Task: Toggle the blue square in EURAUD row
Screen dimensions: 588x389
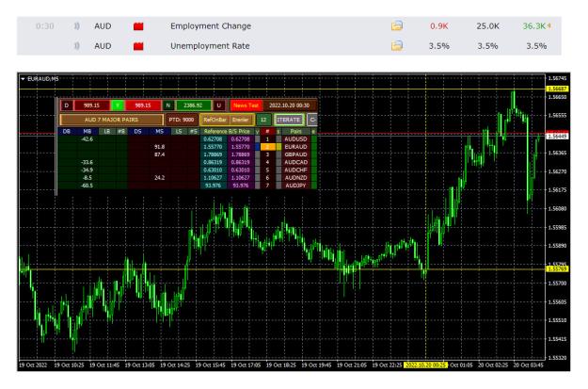Action: click(x=257, y=147)
